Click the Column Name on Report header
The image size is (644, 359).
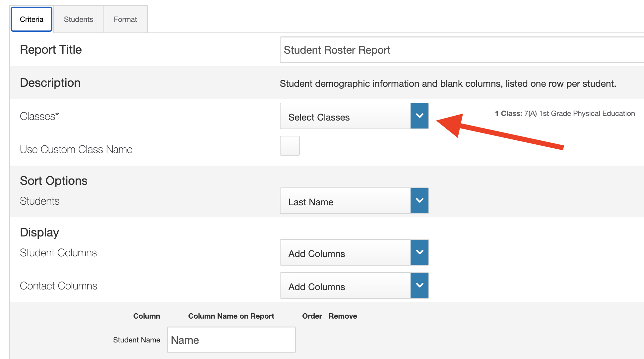[231, 316]
